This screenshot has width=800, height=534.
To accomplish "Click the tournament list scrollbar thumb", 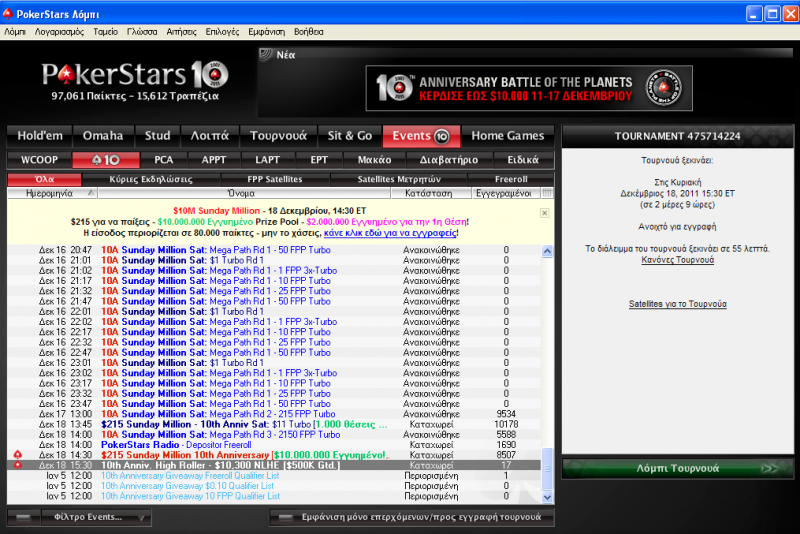I will [547, 468].
